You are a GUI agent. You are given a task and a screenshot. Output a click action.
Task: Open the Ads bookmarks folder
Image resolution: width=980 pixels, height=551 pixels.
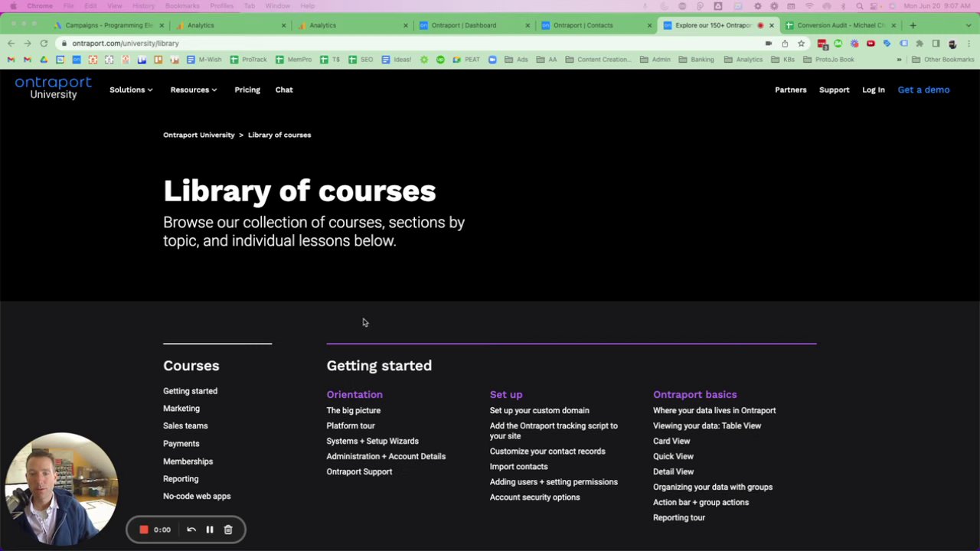click(x=516, y=60)
